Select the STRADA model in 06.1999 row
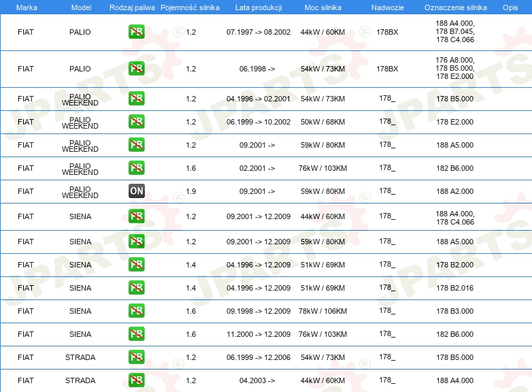 click(80, 357)
